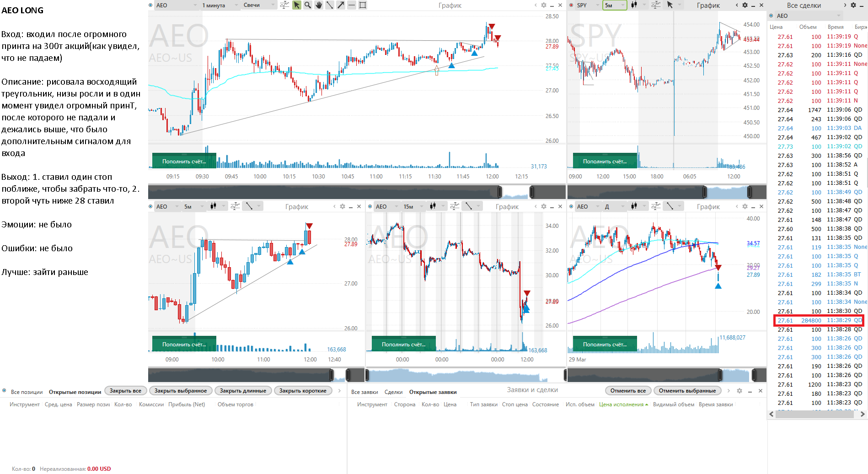Open settings gear of the AEO 15м chart
The height and width of the screenshot is (474, 868).
pos(544,206)
